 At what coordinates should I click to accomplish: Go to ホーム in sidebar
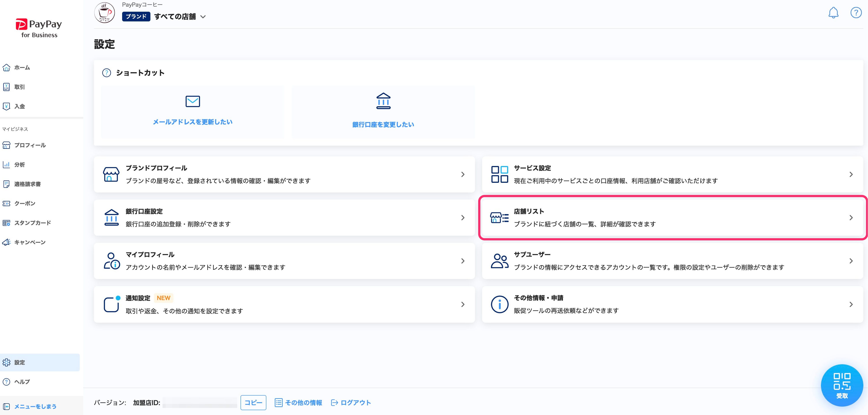pos(22,68)
